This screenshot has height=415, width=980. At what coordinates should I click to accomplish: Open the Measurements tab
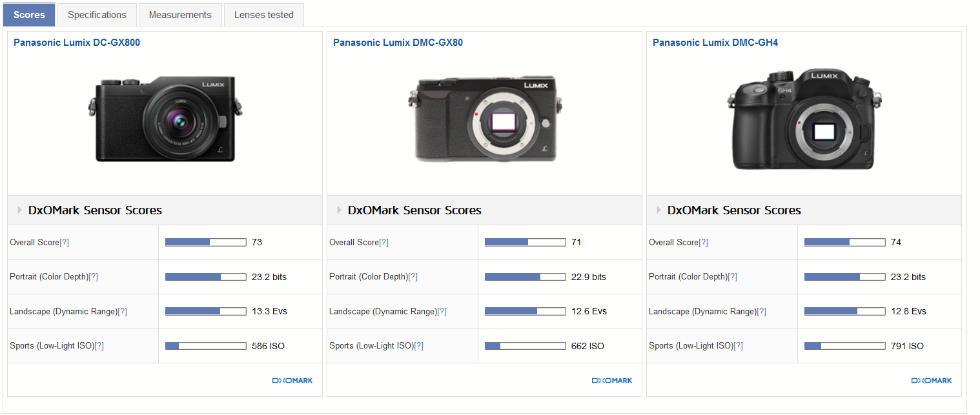click(x=180, y=14)
